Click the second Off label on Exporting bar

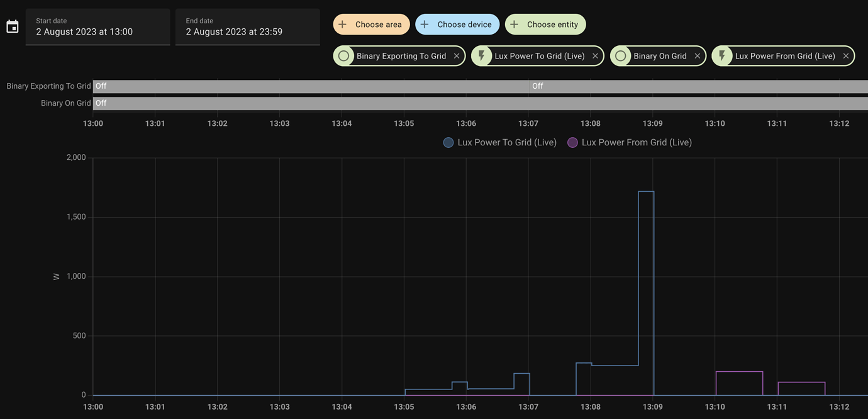(538, 86)
